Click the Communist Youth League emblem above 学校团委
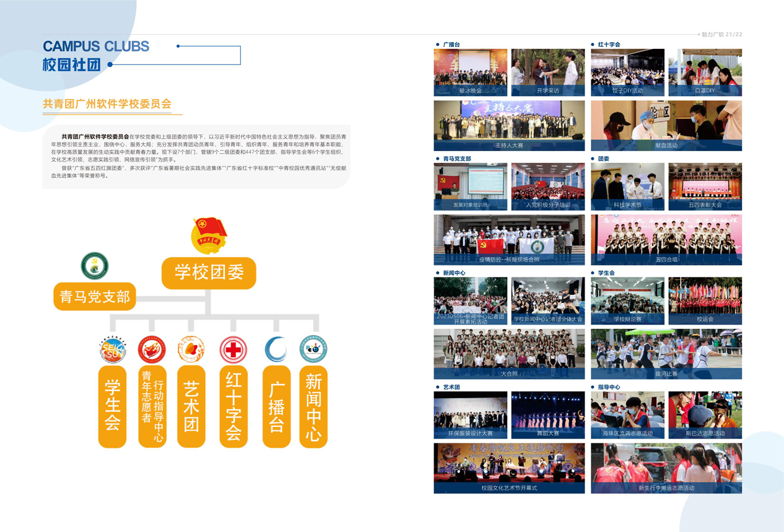Screen dimensions: 784x532 [209, 236]
